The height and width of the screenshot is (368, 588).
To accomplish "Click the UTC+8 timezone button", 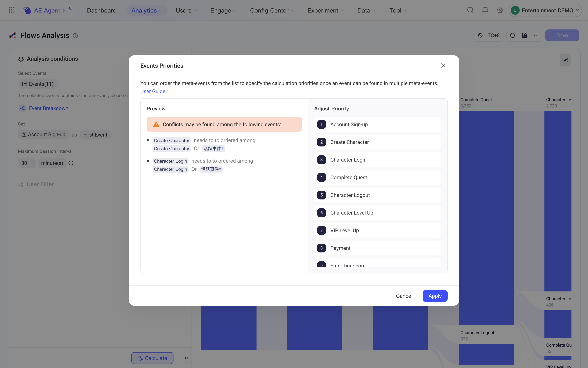I will pos(489,35).
